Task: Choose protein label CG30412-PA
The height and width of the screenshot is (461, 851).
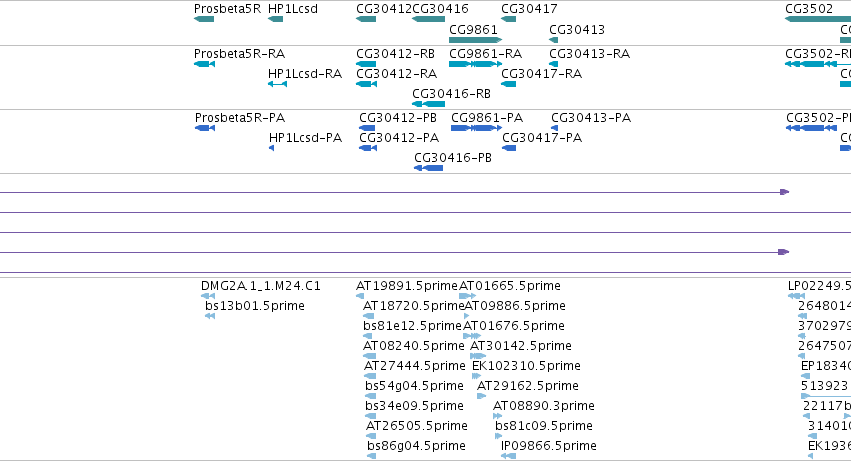Action: [x=399, y=138]
